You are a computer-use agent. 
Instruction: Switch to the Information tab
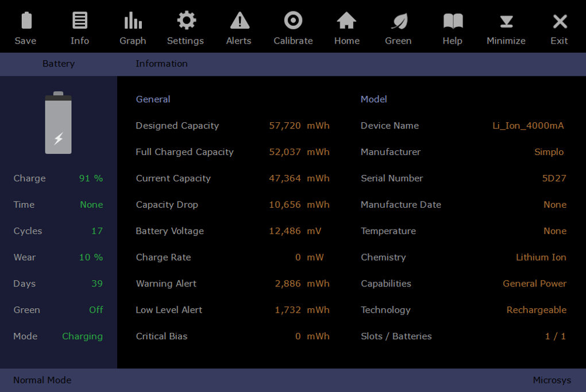(161, 64)
